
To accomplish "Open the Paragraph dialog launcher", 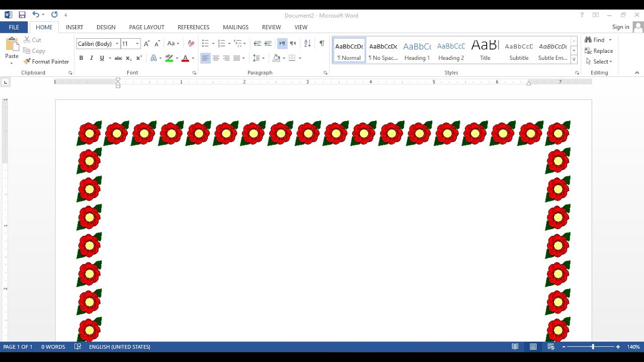I will (x=325, y=73).
